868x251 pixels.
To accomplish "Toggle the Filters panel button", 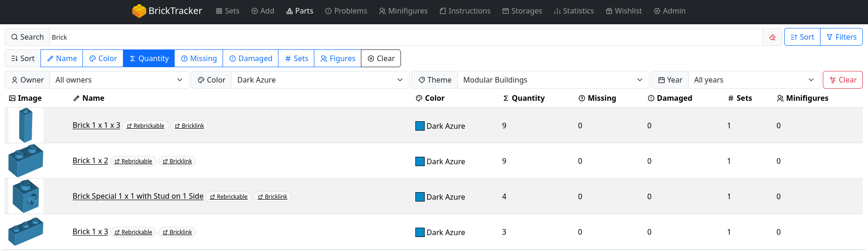I will [841, 37].
